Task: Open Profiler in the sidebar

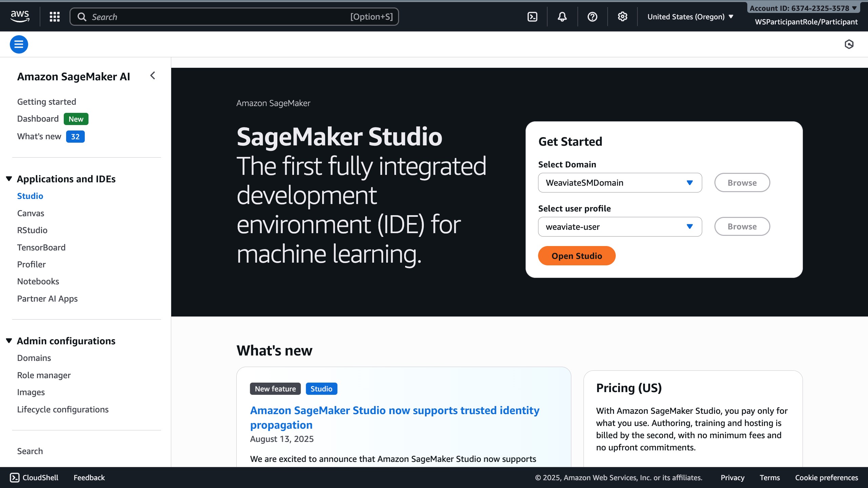Action: tap(31, 264)
